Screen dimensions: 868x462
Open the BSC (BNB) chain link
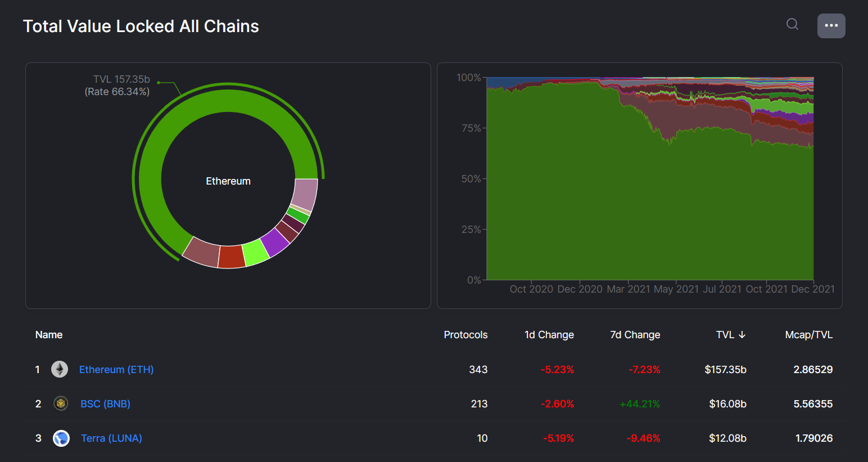106,404
